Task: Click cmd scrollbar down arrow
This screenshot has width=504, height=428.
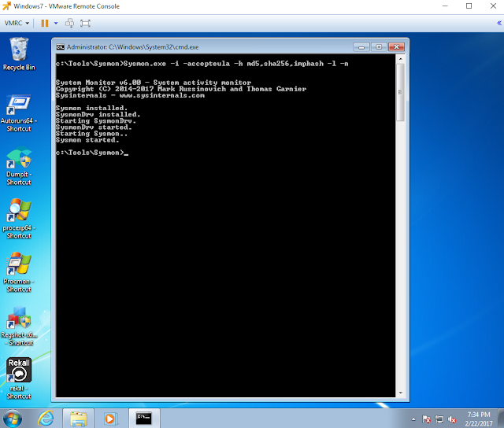Action: (401, 393)
